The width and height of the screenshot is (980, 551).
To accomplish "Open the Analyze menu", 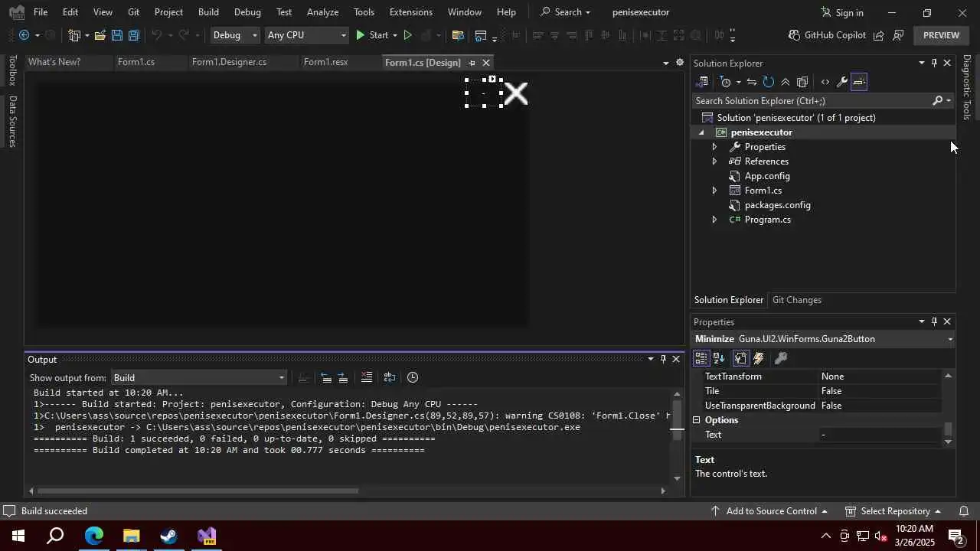I will pyautogui.click(x=322, y=12).
